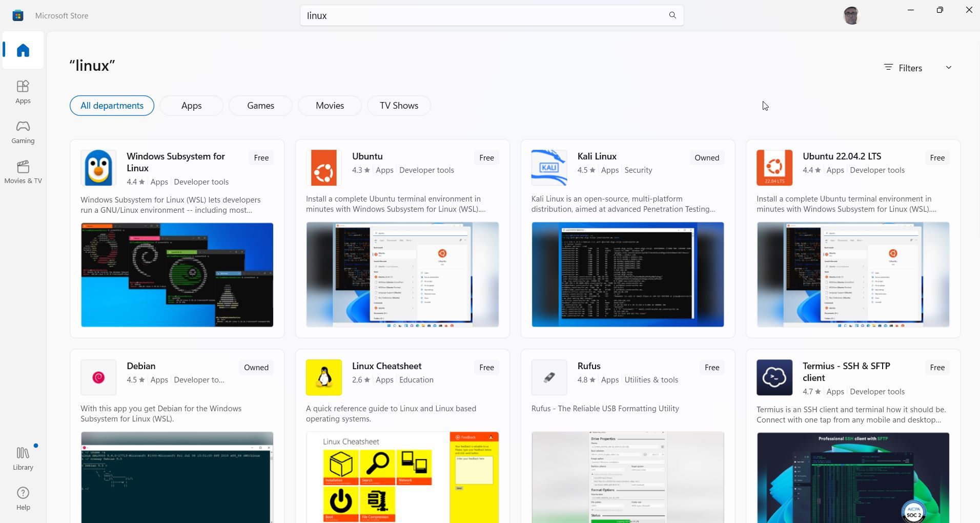Click the Ubuntu 22.04.2 LTS title
The image size is (980, 523).
coord(842,156)
